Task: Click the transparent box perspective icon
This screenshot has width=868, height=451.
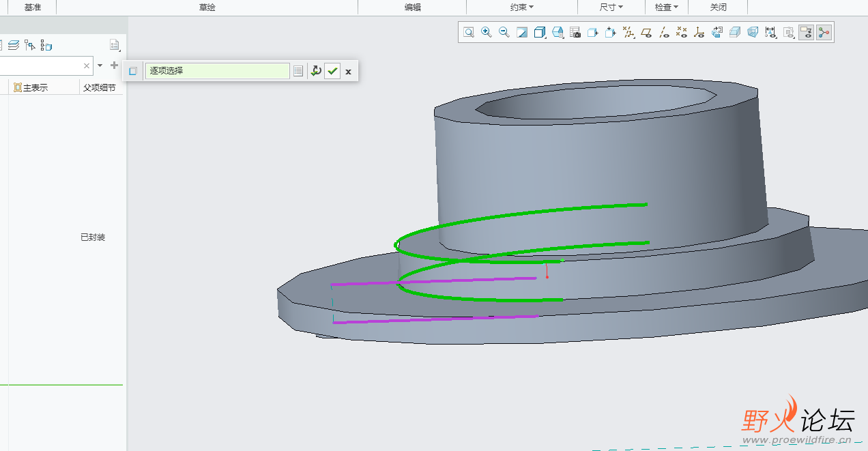Action: 753,32
